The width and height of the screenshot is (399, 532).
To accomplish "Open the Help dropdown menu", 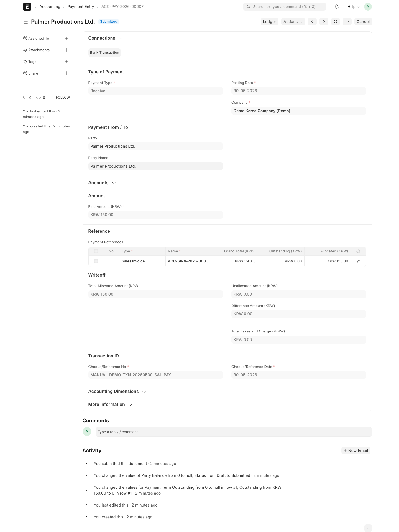I will (353, 7).
